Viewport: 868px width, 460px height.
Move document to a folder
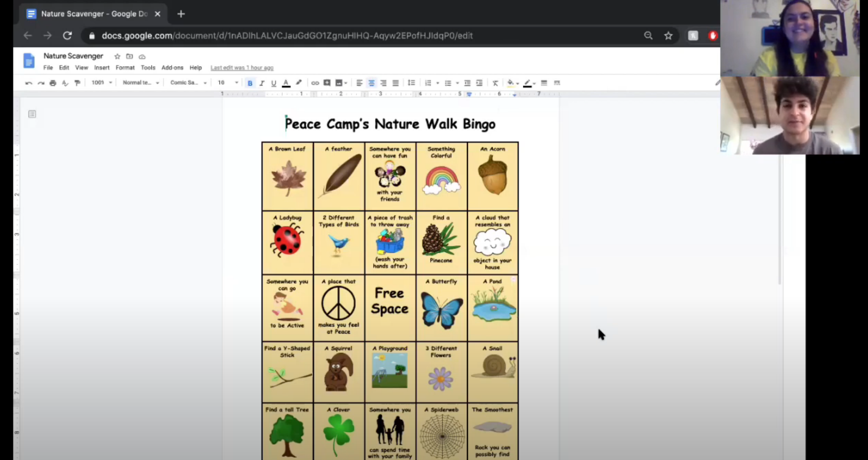click(129, 56)
